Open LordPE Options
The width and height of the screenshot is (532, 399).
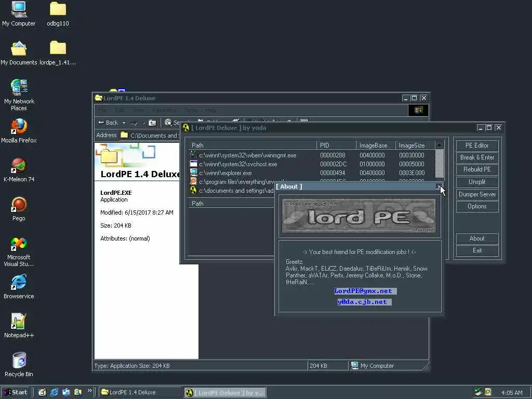(477, 206)
